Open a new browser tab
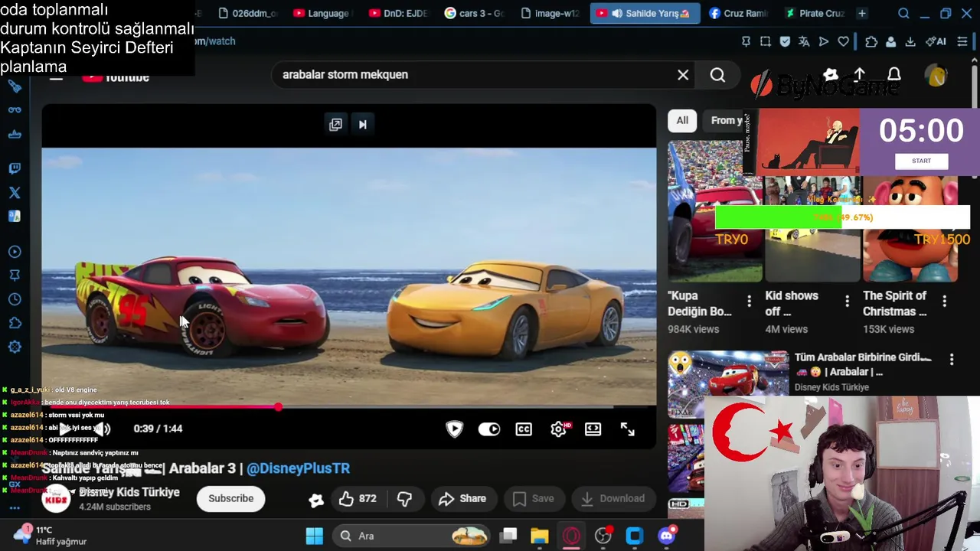This screenshot has width=980, height=551. click(861, 13)
